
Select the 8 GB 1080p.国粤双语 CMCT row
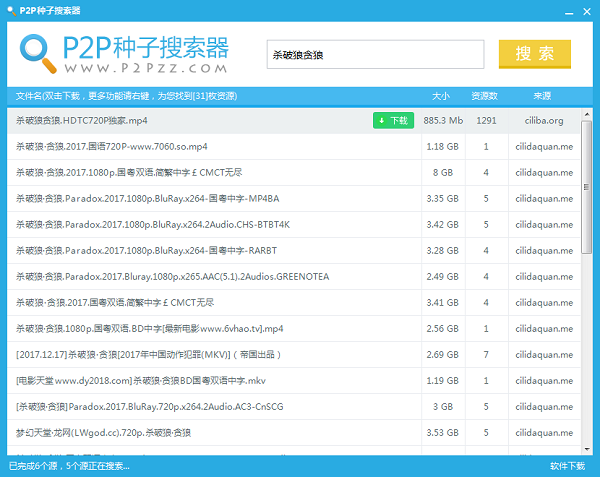coord(293,173)
